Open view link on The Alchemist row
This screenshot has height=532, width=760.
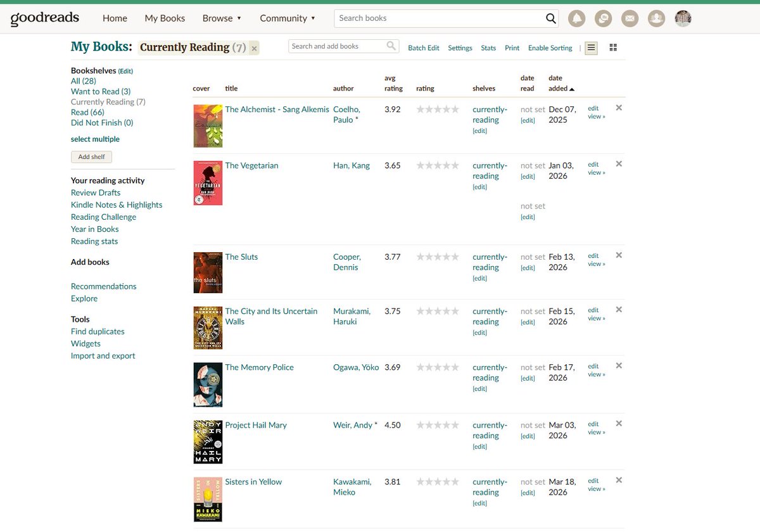[x=596, y=117]
